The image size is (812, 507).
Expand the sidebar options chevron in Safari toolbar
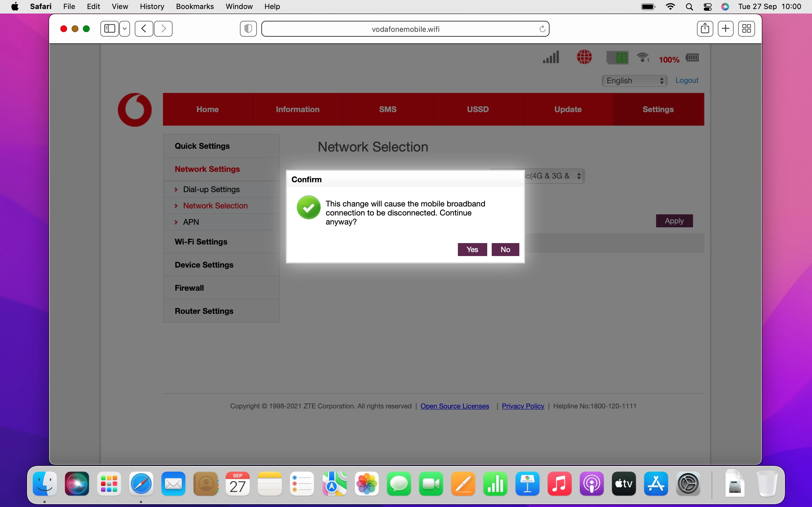125,29
